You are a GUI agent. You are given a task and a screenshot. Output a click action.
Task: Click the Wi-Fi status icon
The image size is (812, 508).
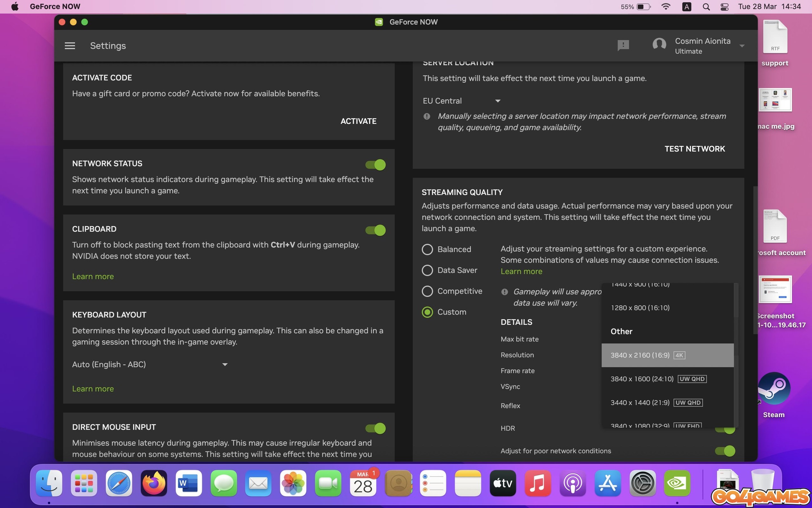[665, 6]
